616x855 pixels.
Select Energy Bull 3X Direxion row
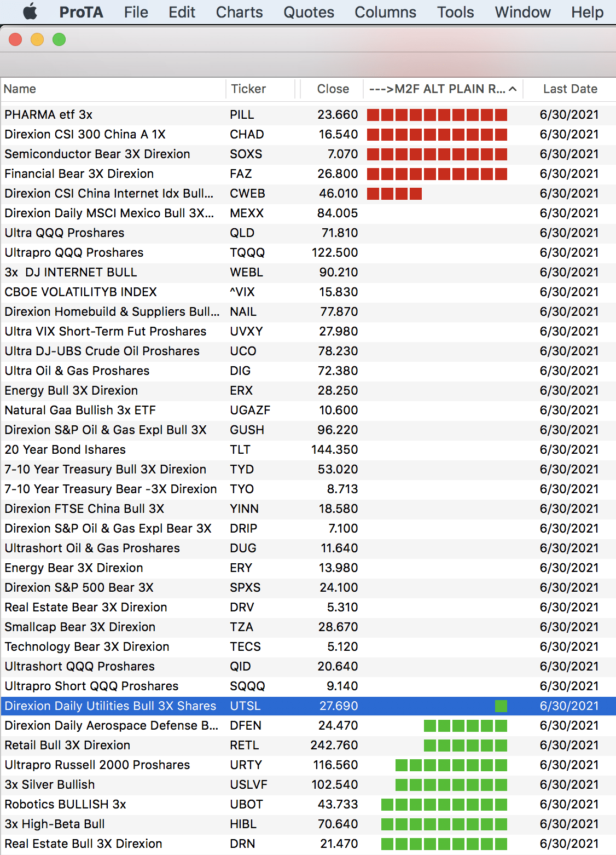tap(308, 390)
